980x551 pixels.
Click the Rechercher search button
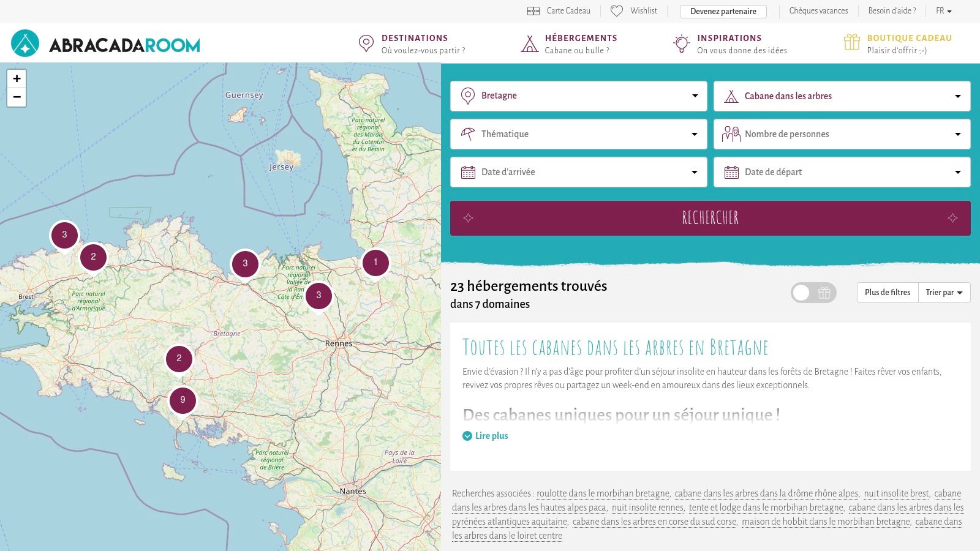(x=710, y=218)
